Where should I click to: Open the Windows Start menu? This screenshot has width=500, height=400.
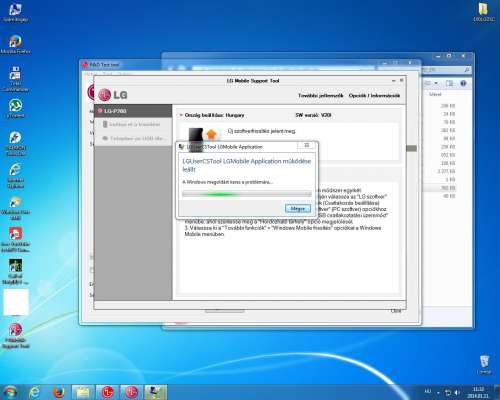(x=10, y=392)
